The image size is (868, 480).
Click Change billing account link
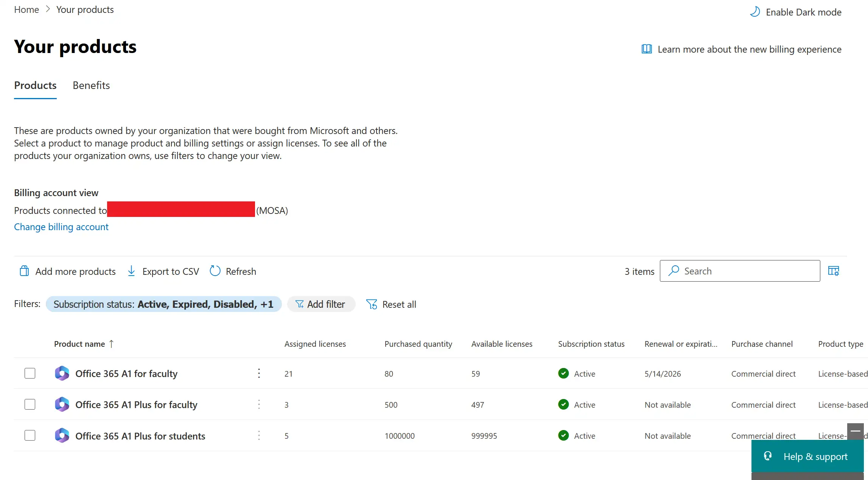(x=61, y=227)
